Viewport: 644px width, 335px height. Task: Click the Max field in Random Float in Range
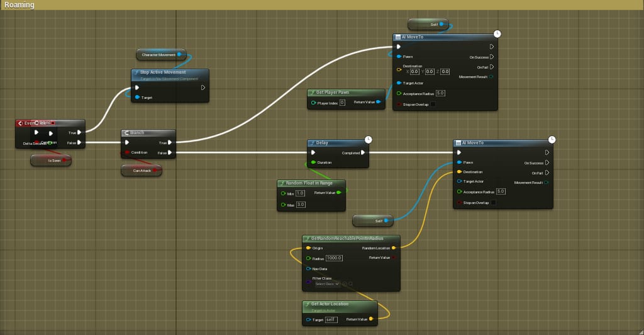pos(300,205)
